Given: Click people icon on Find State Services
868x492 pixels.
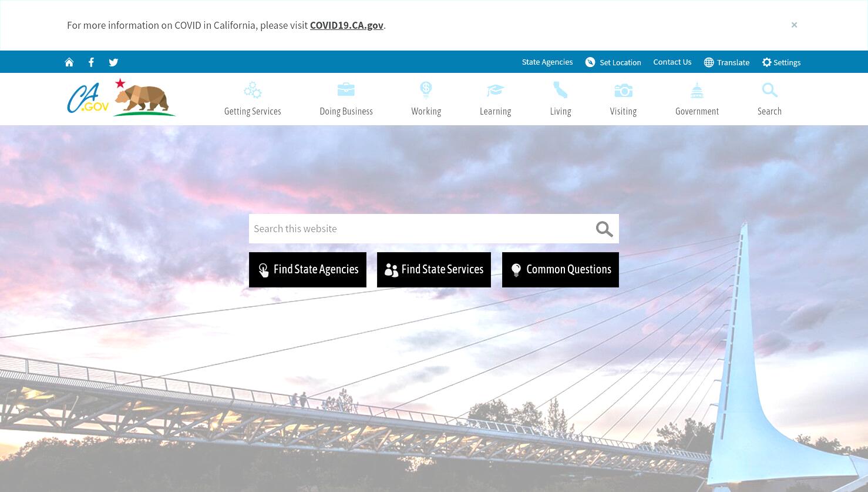Looking at the screenshot, I should (x=391, y=270).
